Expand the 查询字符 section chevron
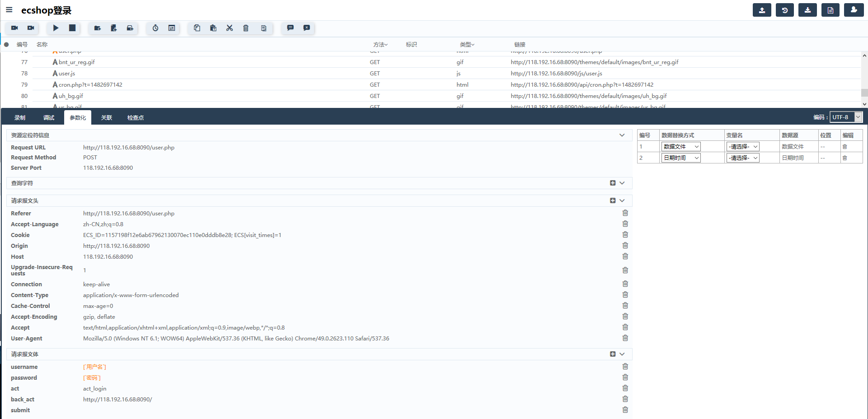The image size is (868, 419). point(622,183)
